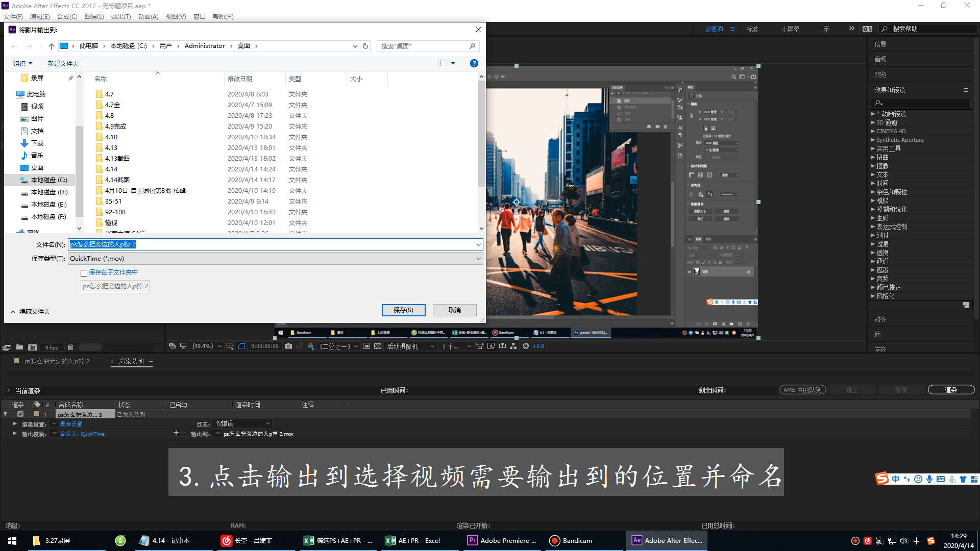Check the save in subfolder checkbox
Screen dimensions: 980x551
[84, 273]
